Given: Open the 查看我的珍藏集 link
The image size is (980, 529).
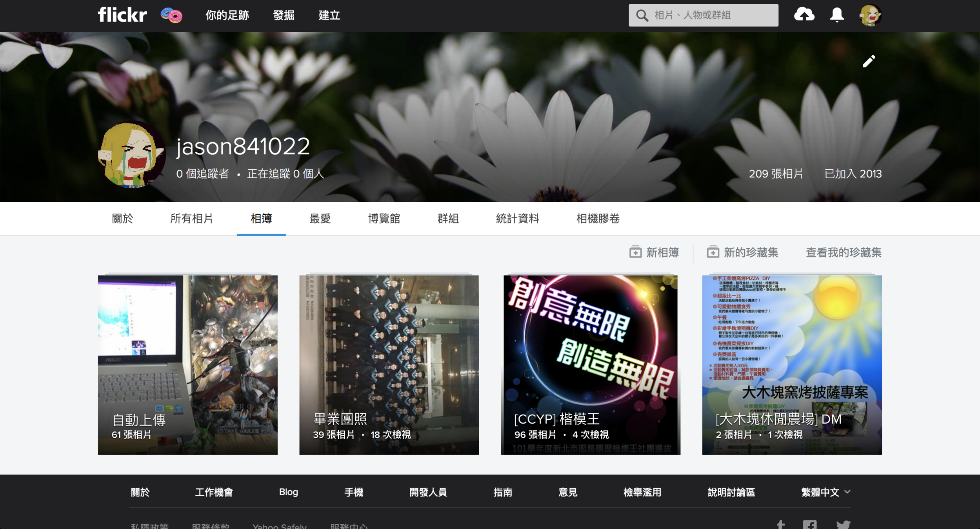Looking at the screenshot, I should coord(843,252).
